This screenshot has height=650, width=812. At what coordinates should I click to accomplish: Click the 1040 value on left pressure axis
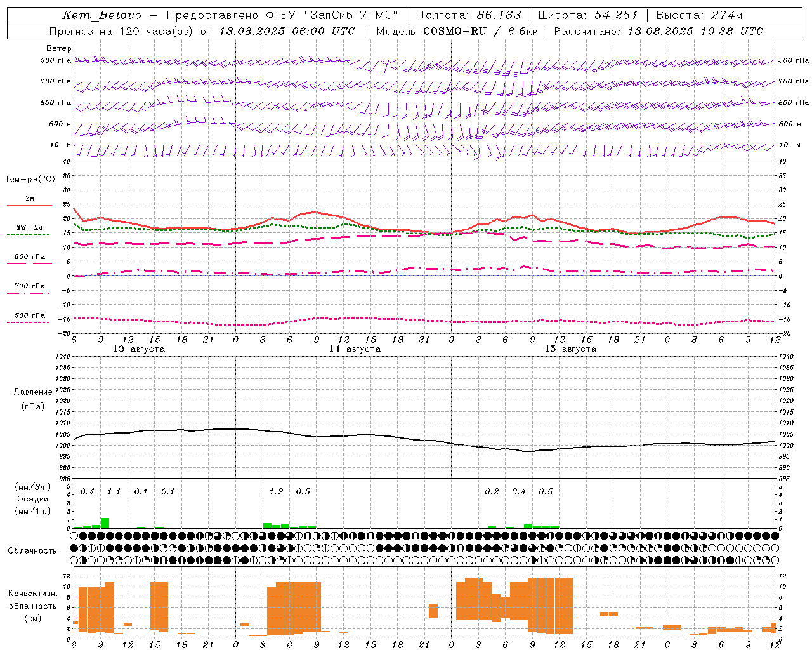[63, 356]
